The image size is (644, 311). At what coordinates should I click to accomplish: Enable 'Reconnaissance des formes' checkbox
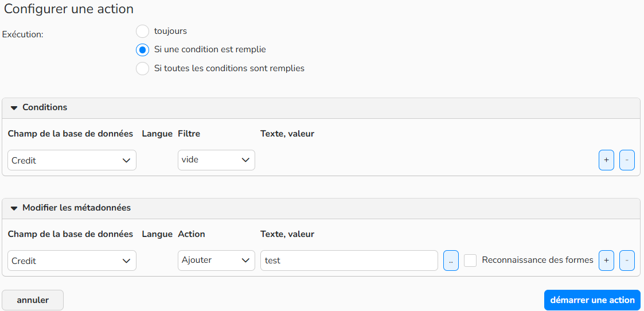click(470, 261)
